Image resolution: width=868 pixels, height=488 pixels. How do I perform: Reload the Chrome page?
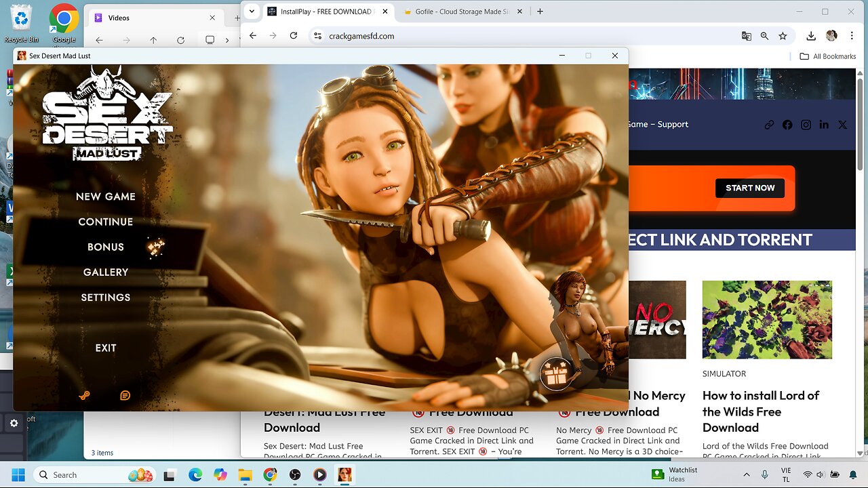click(294, 36)
